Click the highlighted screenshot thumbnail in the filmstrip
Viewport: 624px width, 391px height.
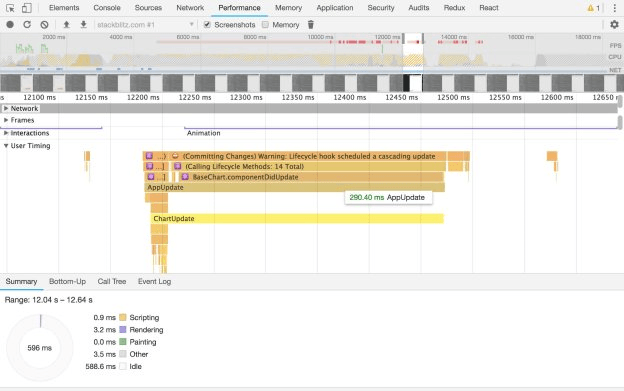click(x=413, y=83)
